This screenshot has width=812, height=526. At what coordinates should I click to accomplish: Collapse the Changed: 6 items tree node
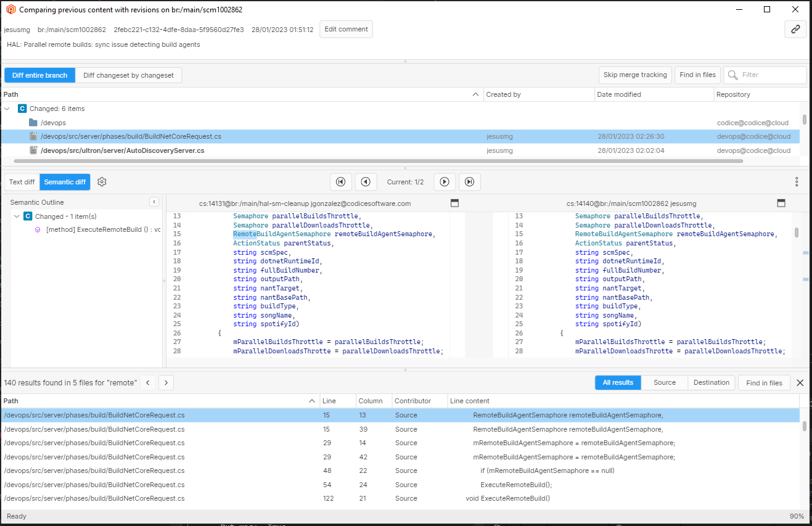pos(7,108)
